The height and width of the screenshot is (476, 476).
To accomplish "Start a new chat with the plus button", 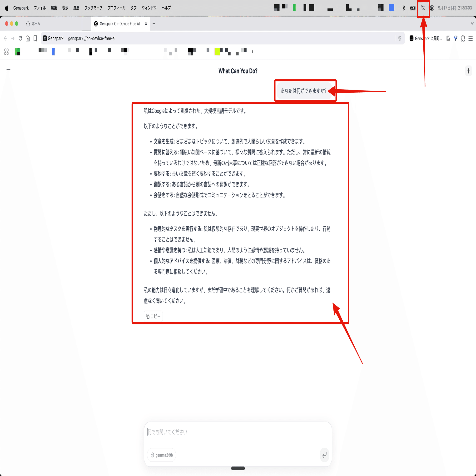I will (x=469, y=71).
